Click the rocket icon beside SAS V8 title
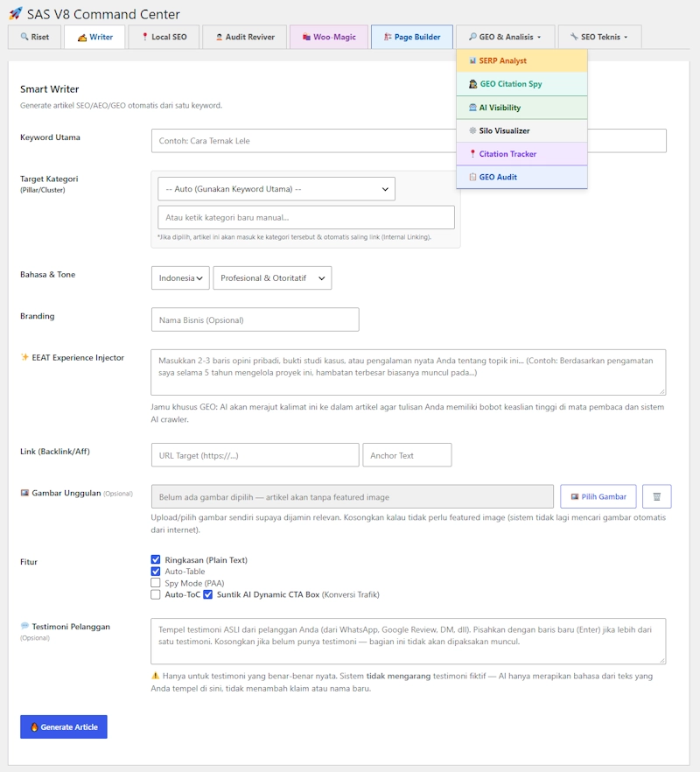This screenshot has height=772, width=700. [16, 13]
